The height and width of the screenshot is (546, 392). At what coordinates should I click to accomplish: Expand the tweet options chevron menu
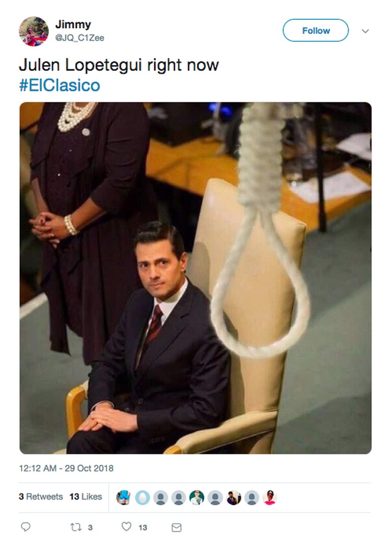[x=365, y=31]
